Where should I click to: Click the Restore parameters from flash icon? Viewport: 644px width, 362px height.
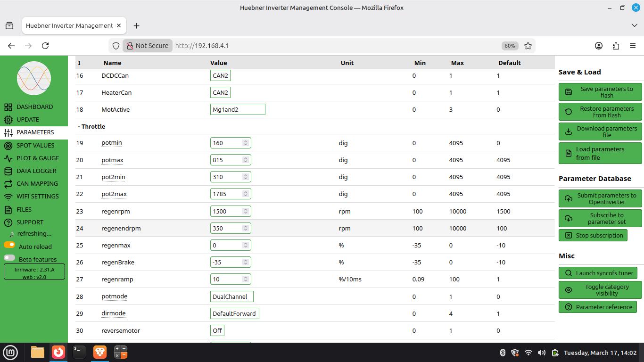(569, 112)
